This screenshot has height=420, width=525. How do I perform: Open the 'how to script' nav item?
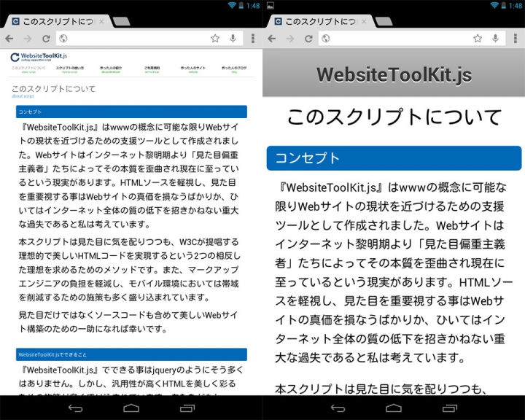click(70, 70)
